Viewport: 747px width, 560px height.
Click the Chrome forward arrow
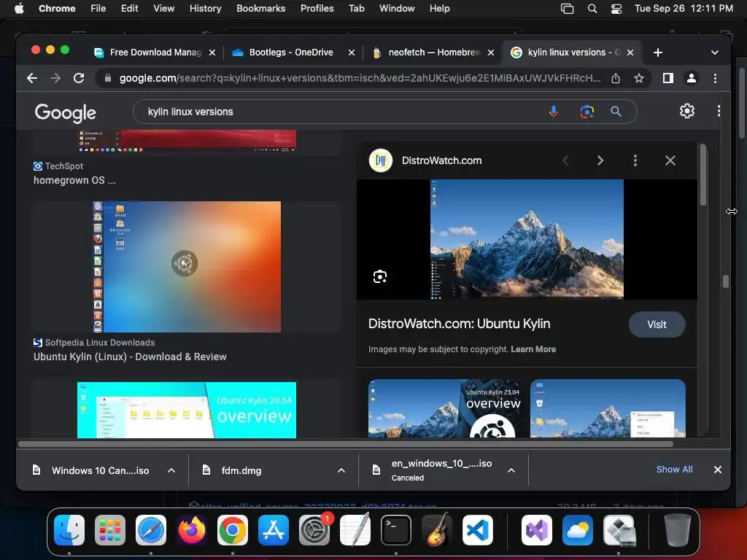click(55, 78)
